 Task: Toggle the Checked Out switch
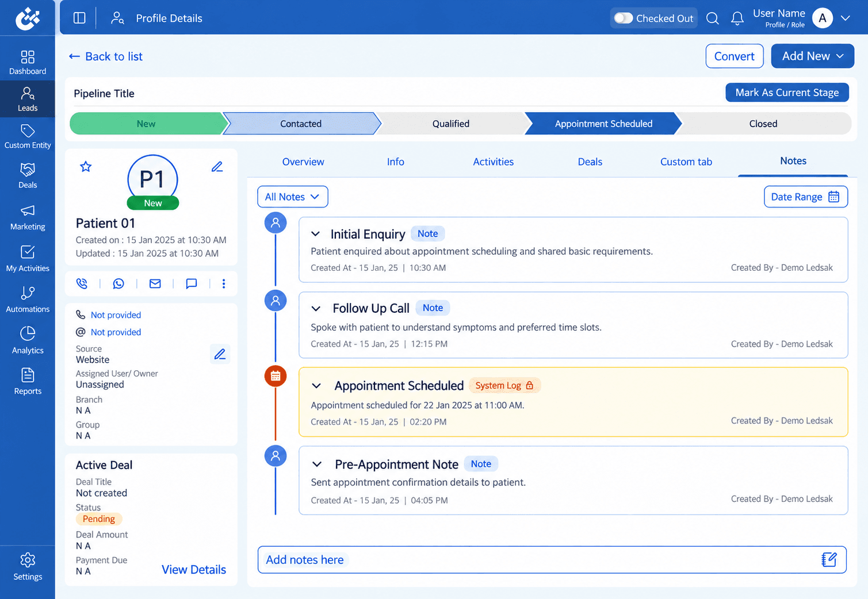[624, 18]
